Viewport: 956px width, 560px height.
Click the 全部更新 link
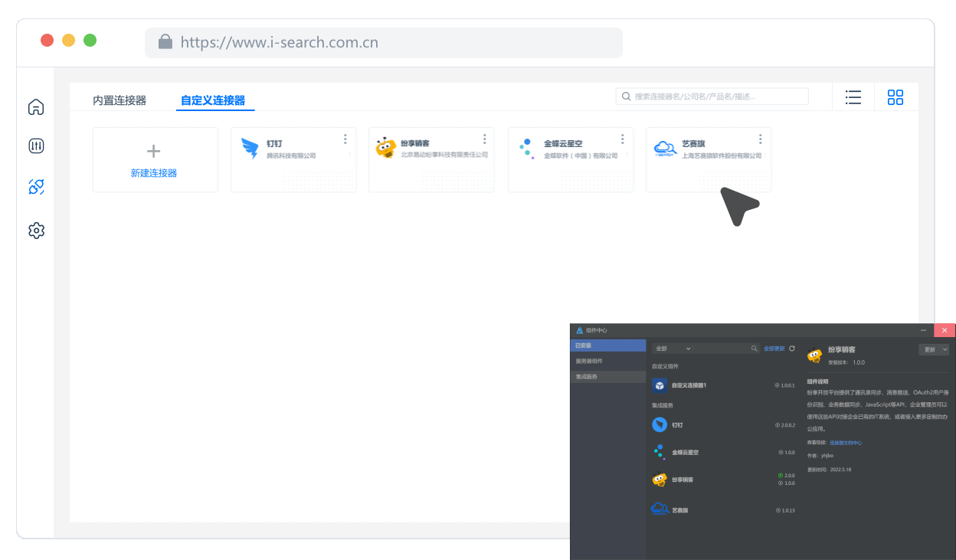coord(774,349)
